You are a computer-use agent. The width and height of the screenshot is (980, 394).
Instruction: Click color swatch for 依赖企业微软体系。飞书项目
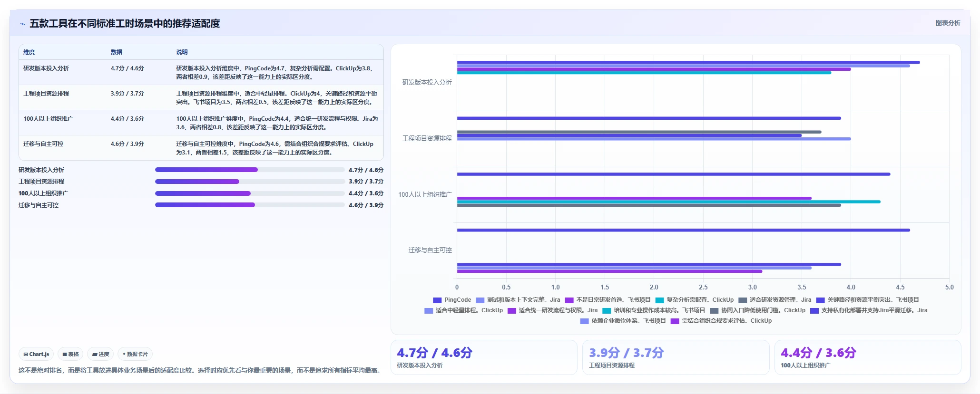(x=585, y=321)
